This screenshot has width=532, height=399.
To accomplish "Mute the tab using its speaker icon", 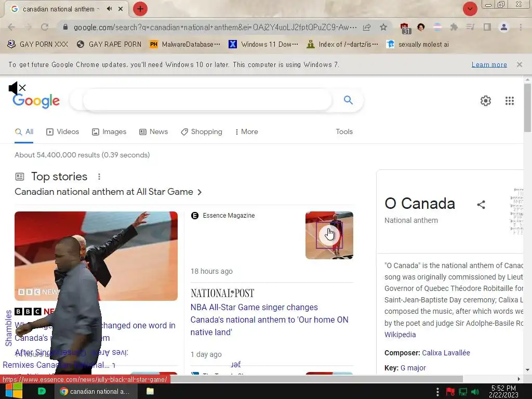I will tap(109, 9).
